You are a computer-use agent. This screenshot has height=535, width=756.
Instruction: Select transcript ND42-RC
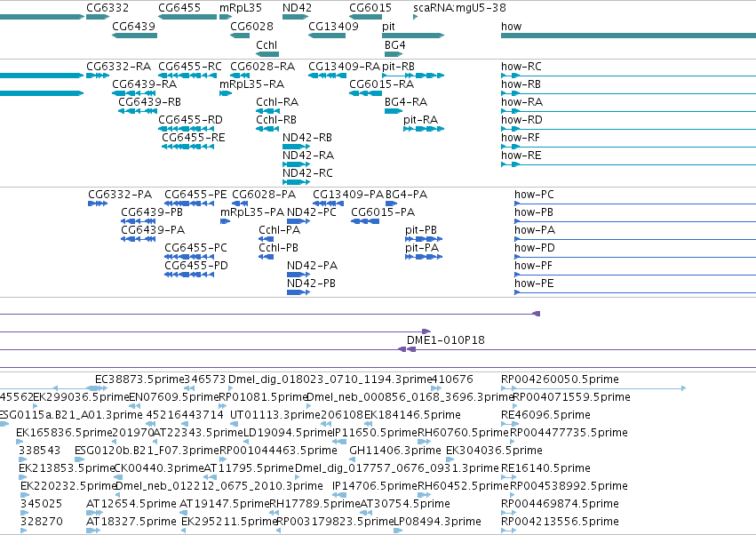[307, 173]
